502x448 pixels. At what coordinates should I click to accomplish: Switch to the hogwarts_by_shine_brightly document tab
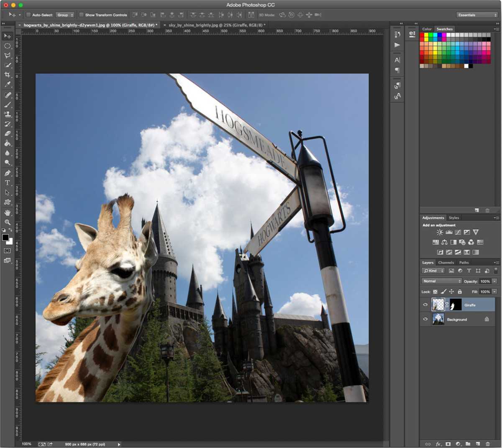pyautogui.click(x=89, y=25)
